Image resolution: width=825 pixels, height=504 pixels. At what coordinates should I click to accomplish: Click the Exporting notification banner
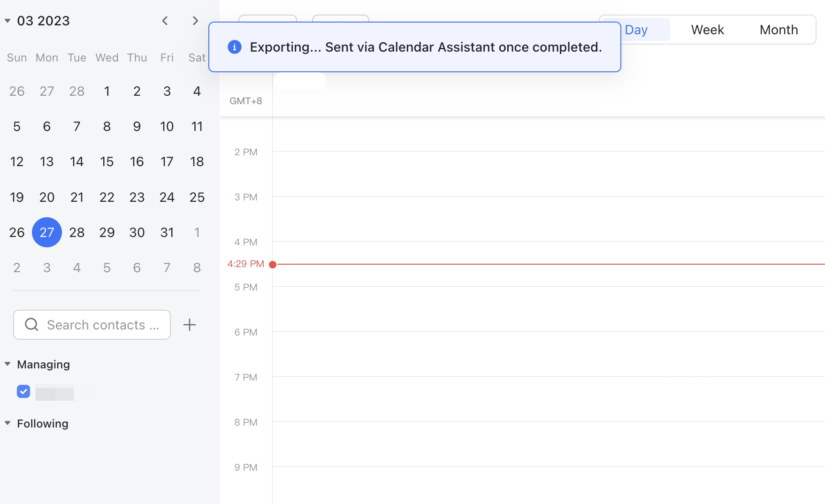[415, 47]
